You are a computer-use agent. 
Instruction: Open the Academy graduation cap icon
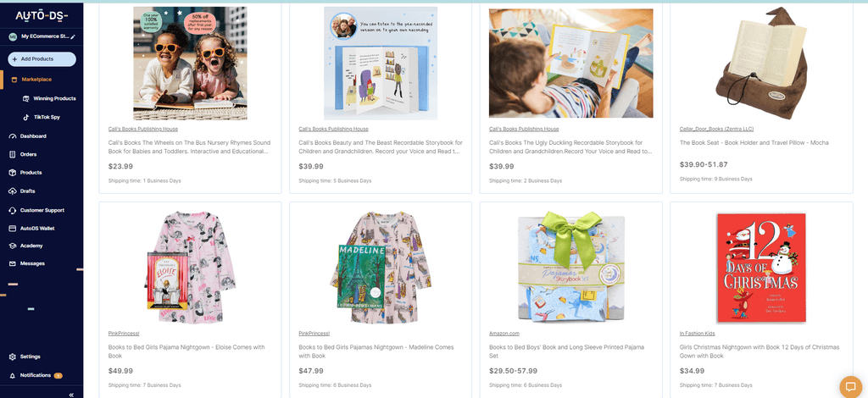coord(12,246)
